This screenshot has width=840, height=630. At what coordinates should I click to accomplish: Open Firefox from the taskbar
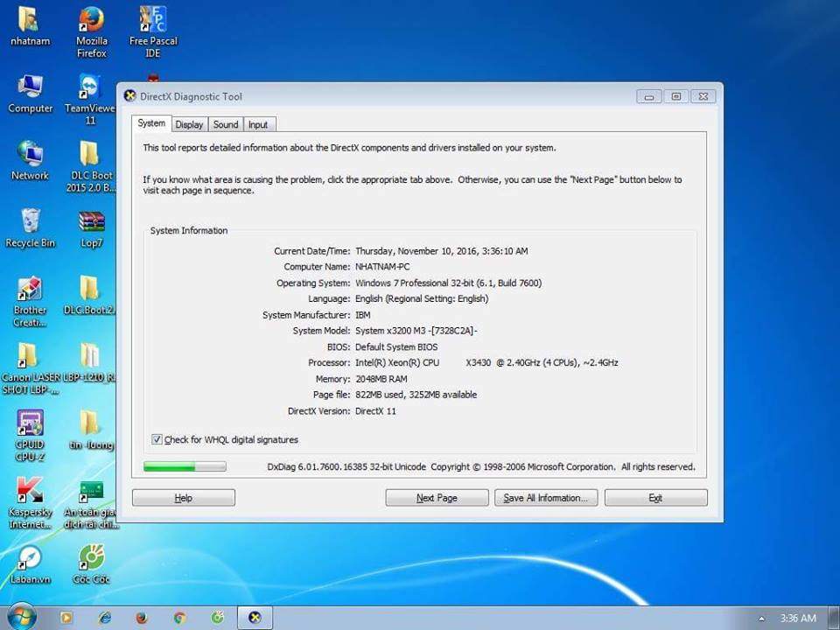[x=142, y=619]
